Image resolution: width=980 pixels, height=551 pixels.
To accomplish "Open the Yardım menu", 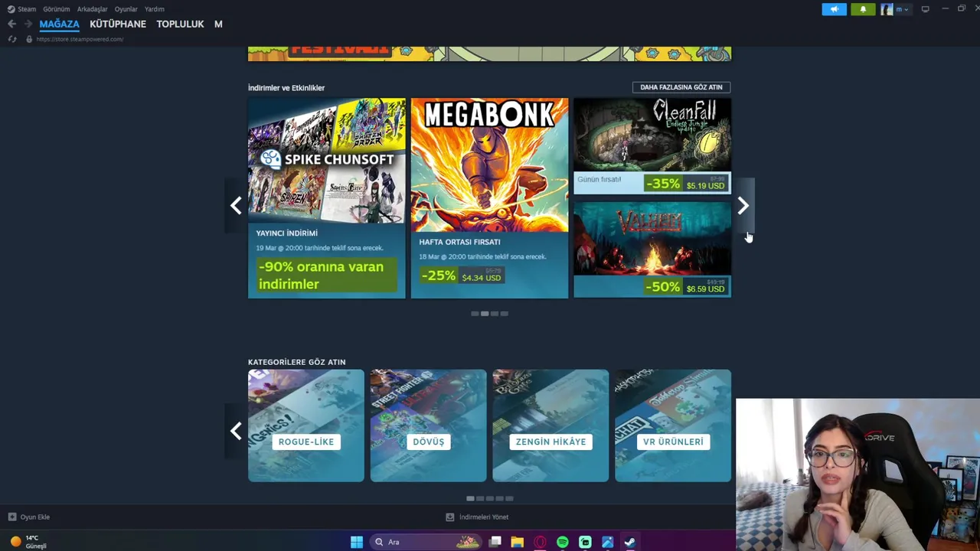I will tap(155, 9).
